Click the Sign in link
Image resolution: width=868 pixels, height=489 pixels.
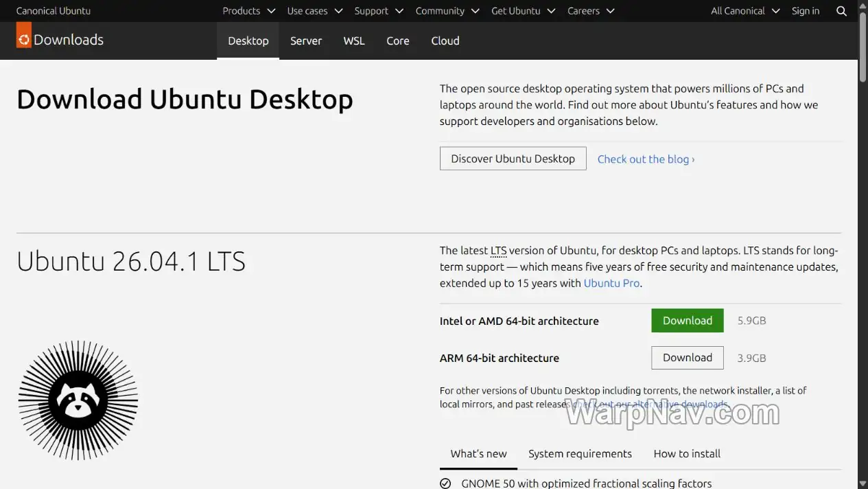[806, 11]
